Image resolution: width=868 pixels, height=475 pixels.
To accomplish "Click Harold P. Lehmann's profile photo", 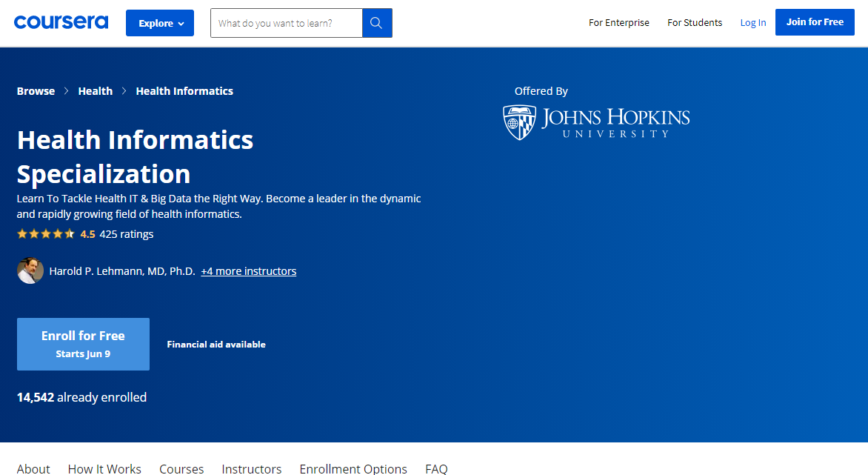I will [x=30, y=271].
